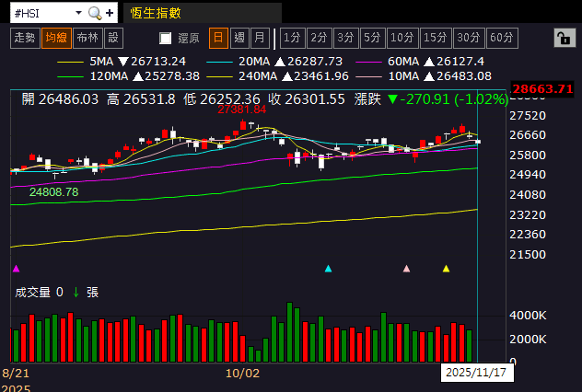Enable the 還原 checkbox
This screenshot has height=392, width=582.
click(165, 38)
